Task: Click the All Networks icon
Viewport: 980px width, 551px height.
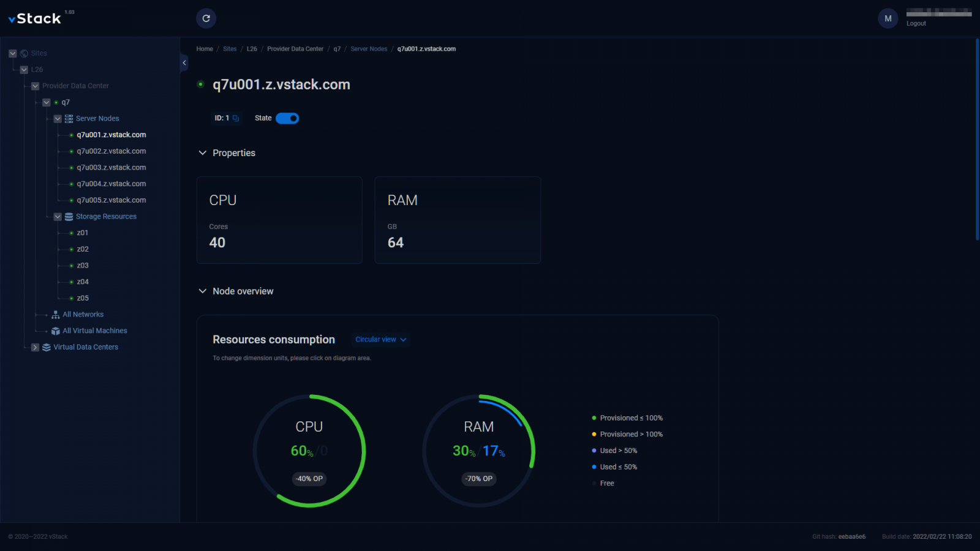Action: (56, 315)
